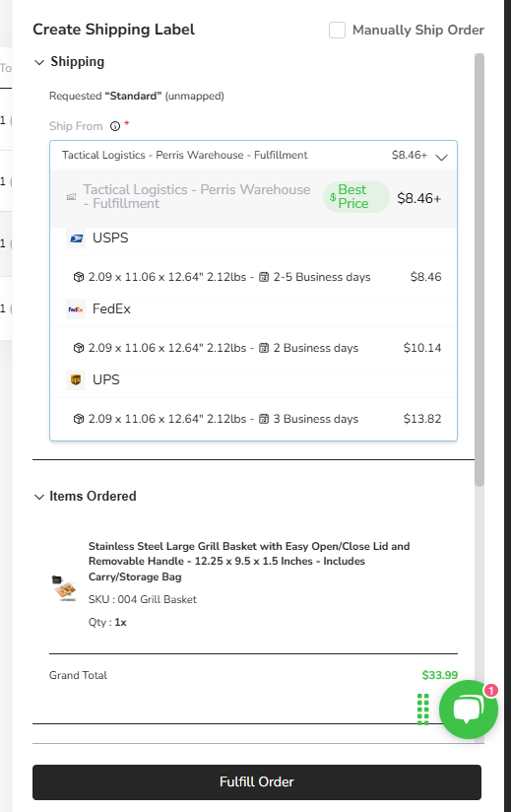Screen dimensions: 511x812
Task: Click the package box icon in USPS rate
Action: 79,277
